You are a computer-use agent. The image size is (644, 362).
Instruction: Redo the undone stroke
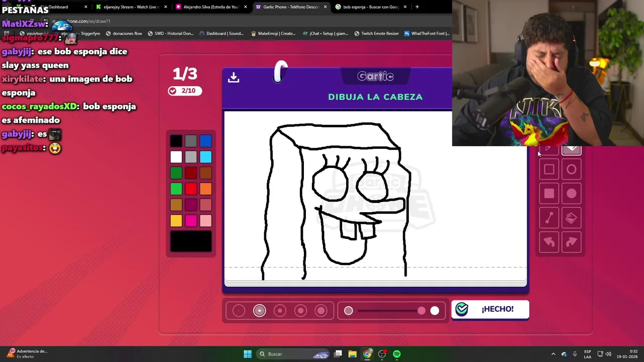(571, 242)
